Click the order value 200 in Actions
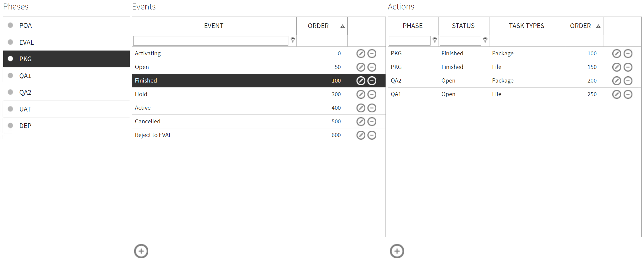 point(592,81)
